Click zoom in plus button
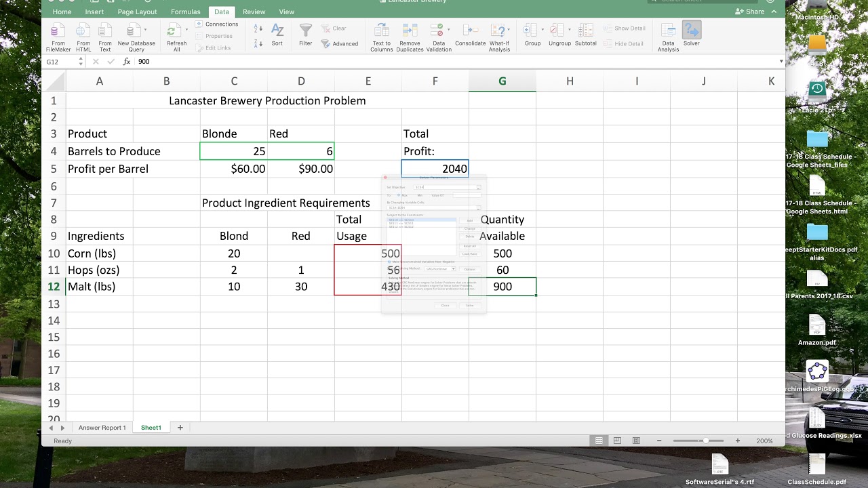This screenshot has width=868, height=488. tap(738, 441)
